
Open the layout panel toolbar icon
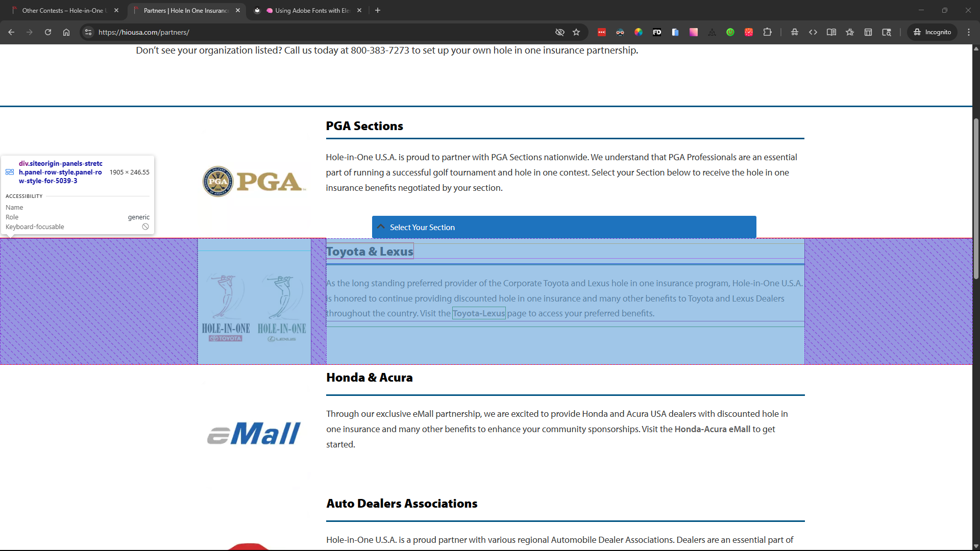coord(868,32)
